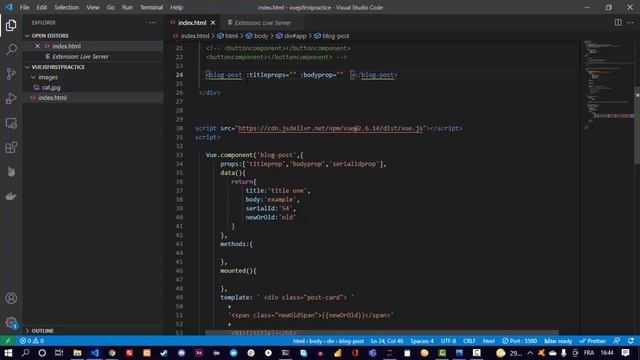Image resolution: width=640 pixels, height=360 pixels.
Task: Open the View menu
Action: point(93,7)
